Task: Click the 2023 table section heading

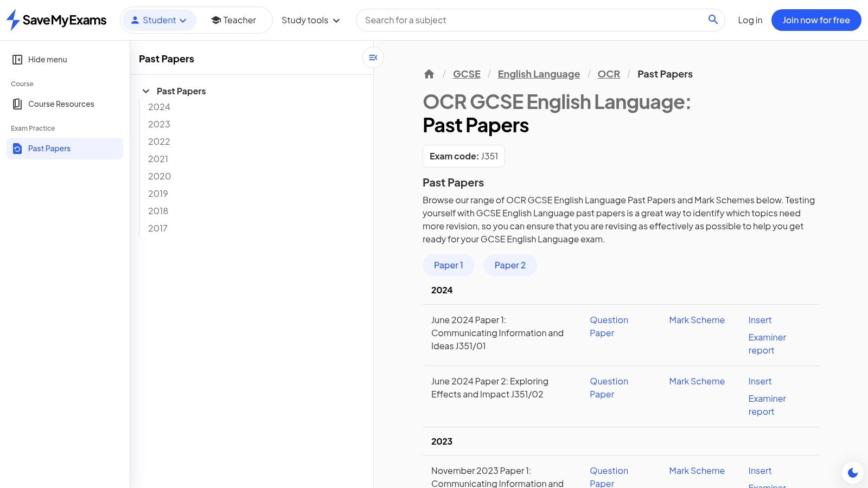Action: tap(442, 441)
